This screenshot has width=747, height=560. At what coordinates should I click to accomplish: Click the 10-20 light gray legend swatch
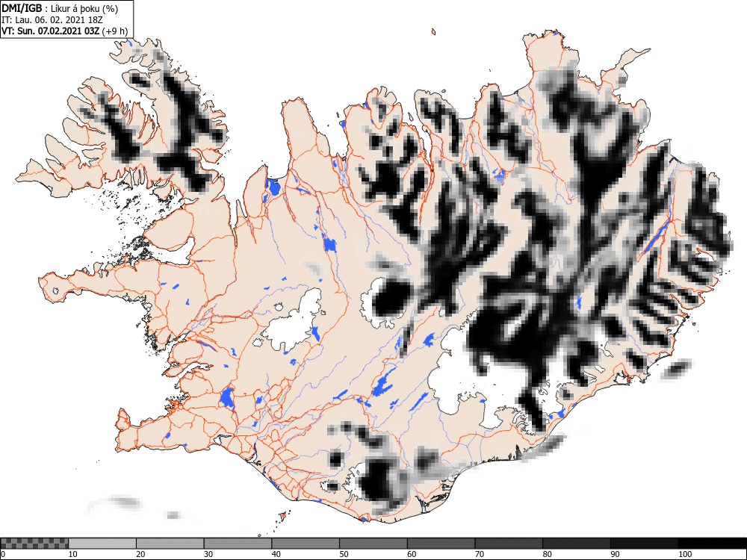pyautogui.click(x=102, y=544)
